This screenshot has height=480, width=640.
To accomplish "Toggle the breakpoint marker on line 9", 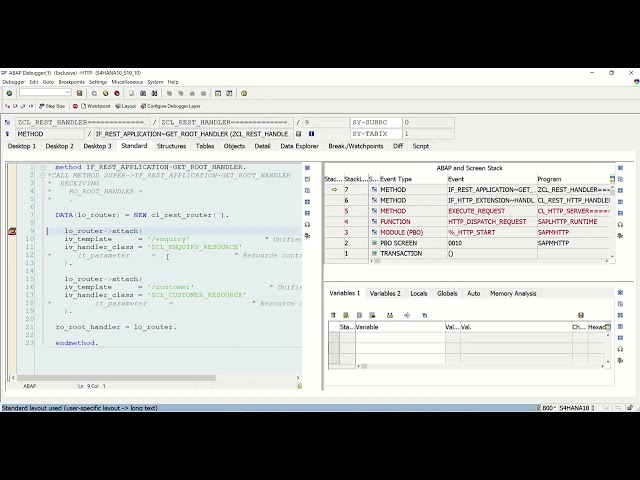I will pyautogui.click(x=12, y=231).
